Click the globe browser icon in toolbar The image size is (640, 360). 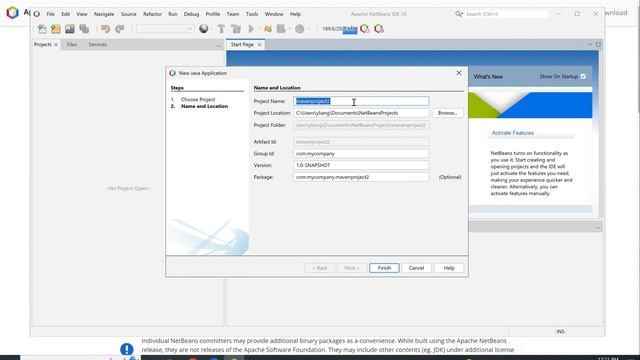pyautogui.click(x=204, y=29)
